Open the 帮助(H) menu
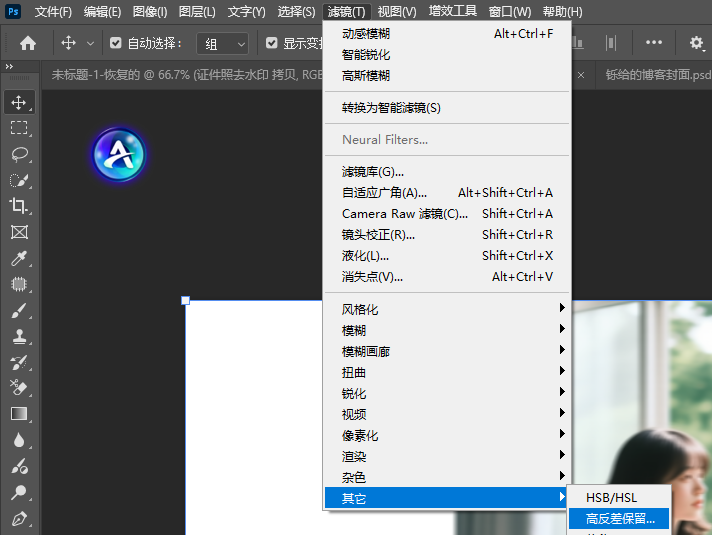This screenshot has width=712, height=535. [x=562, y=11]
